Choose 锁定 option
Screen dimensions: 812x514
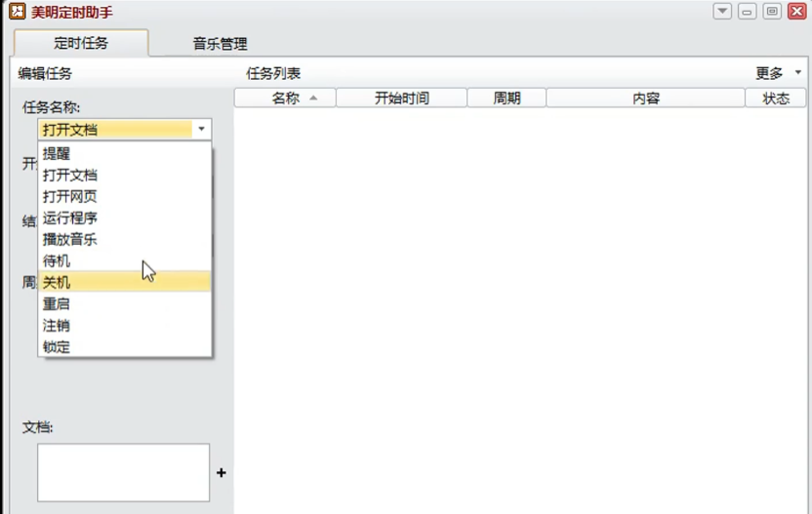(125, 347)
